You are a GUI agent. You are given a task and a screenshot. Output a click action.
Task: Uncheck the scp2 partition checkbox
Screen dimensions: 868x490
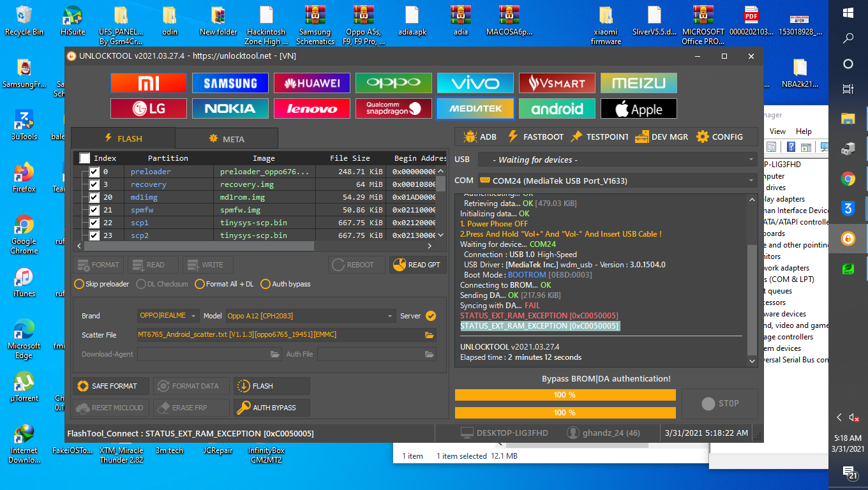(94, 235)
